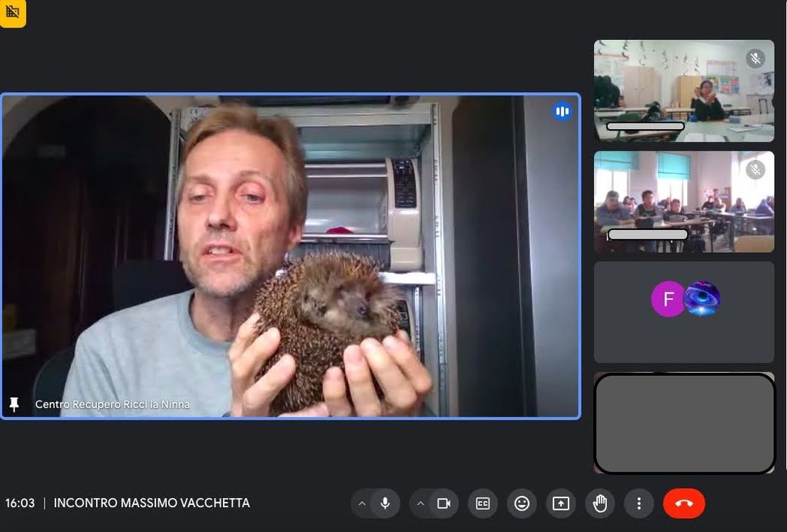This screenshot has height=532, width=787.
Task: Send an emoji reaction
Action: pyautogui.click(x=522, y=504)
